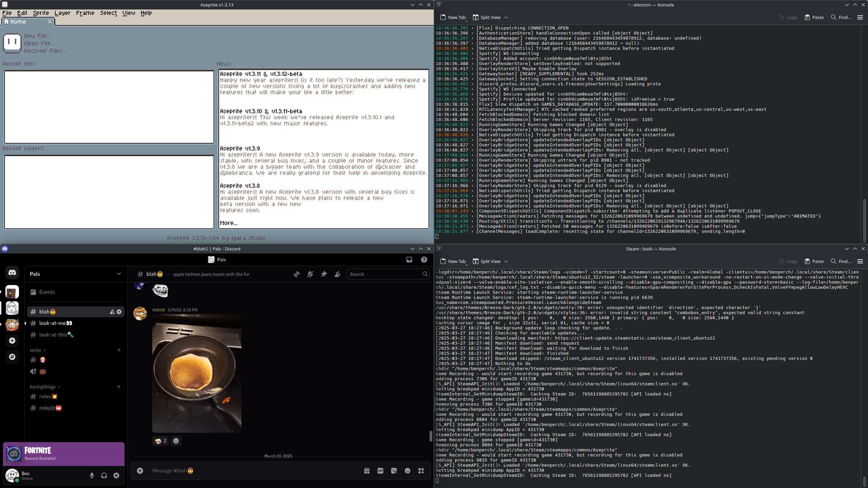Collapse the verbs channel category
The width and height of the screenshot is (868, 488).
pyautogui.click(x=38, y=350)
